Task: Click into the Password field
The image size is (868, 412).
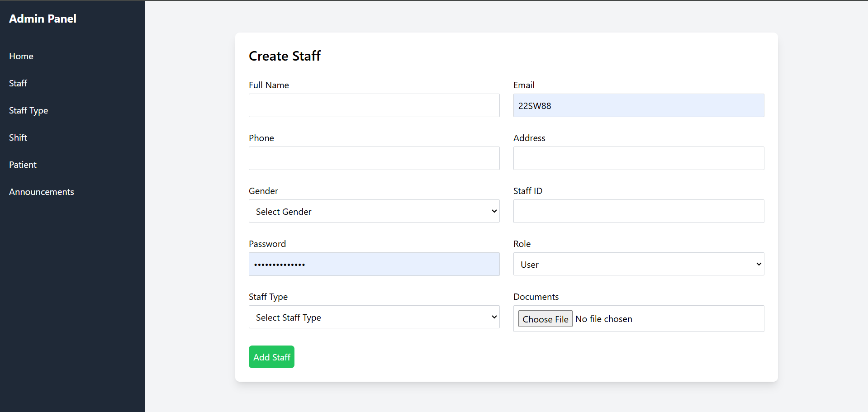Action: [x=374, y=264]
